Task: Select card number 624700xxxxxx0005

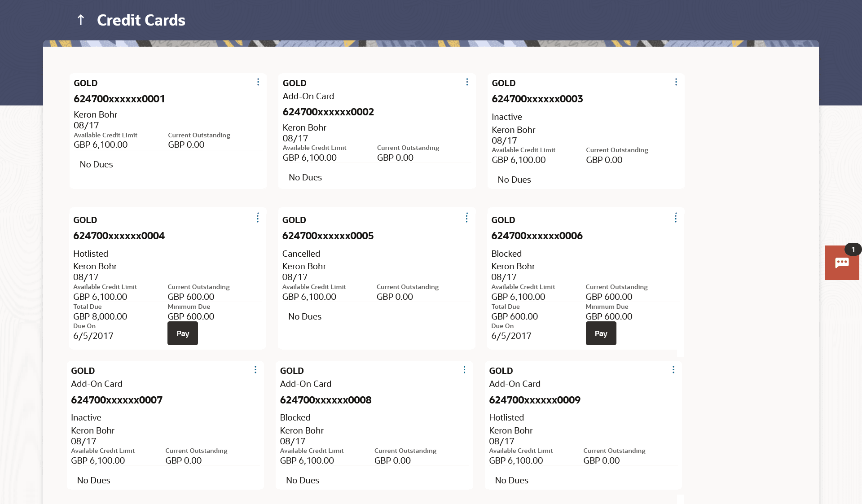Action: tap(328, 236)
